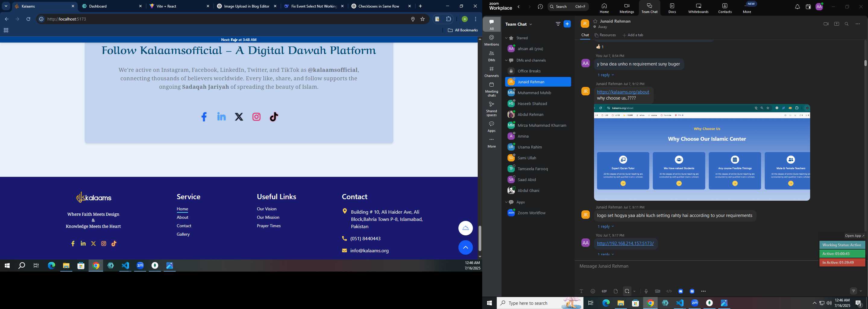Open Mentions in Zoom left sidebar
This screenshot has width=868, height=309.
pos(492,40)
